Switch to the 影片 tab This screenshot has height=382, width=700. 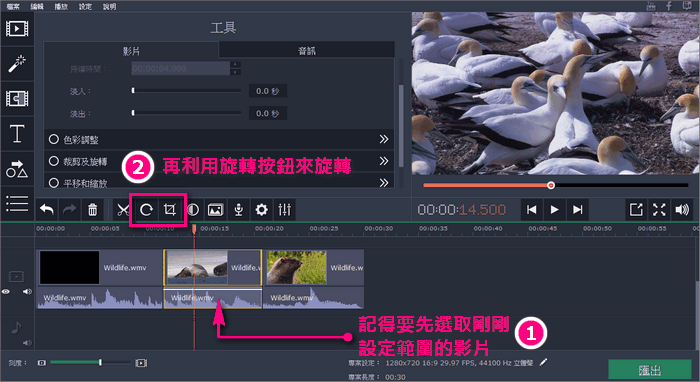(x=131, y=50)
